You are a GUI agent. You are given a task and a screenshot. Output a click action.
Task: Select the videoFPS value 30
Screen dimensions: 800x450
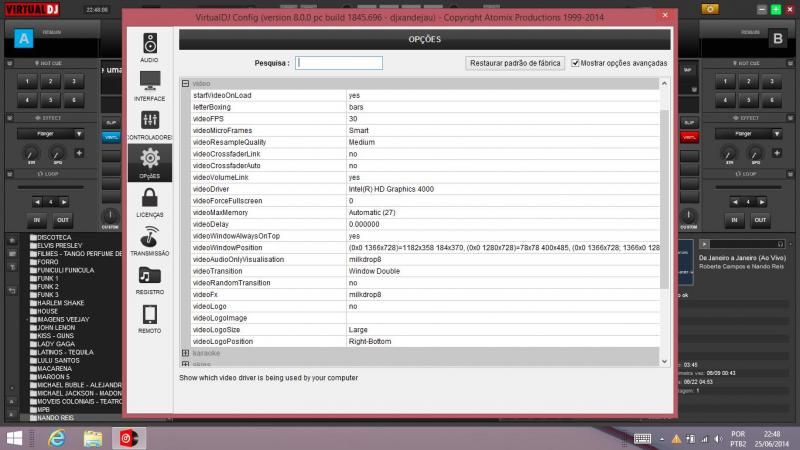pyautogui.click(x=353, y=118)
